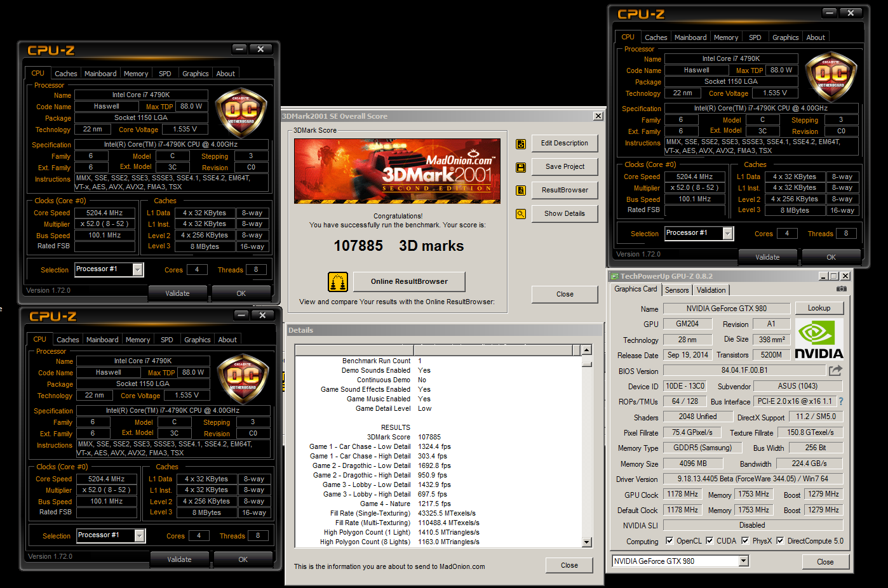888x588 pixels.
Task: Open About tab in CPU-Z above GPU-Z
Action: (x=816, y=37)
